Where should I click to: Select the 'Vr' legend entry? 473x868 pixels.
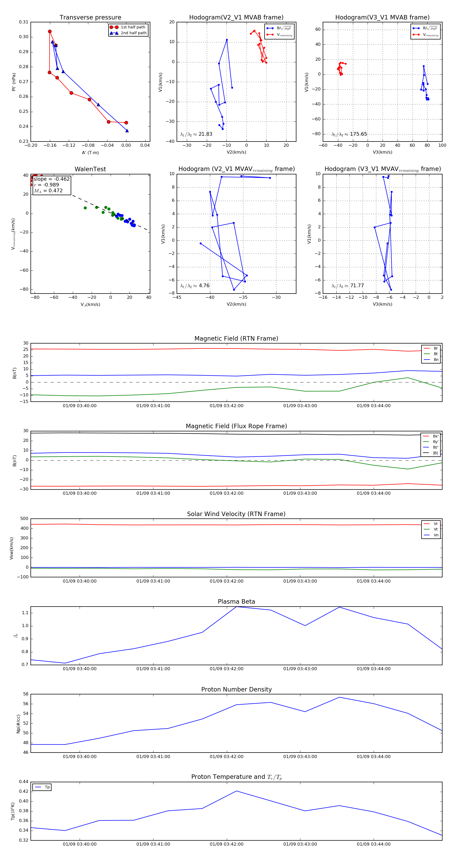click(431, 524)
